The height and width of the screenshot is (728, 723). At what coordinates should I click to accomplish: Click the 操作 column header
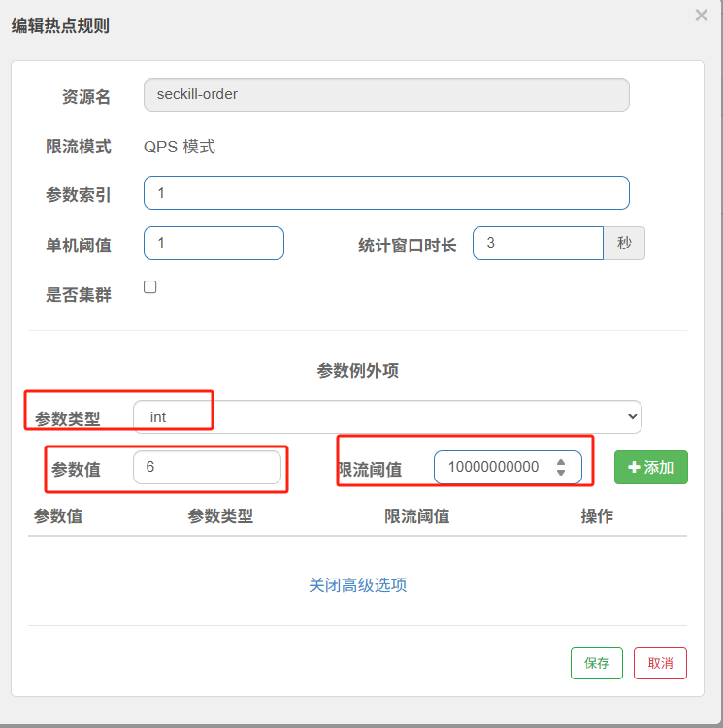(x=597, y=516)
